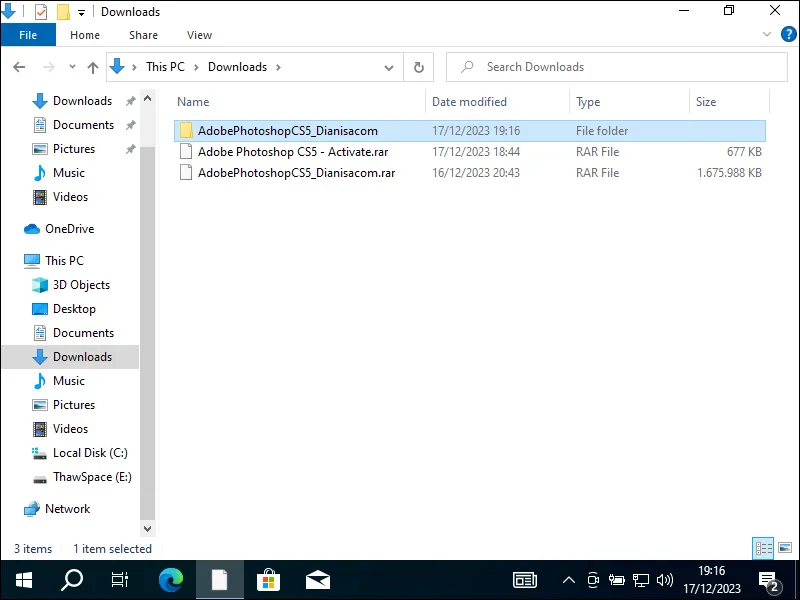Open the Mail app from the taskbar
The image size is (800, 600).
pos(318,580)
